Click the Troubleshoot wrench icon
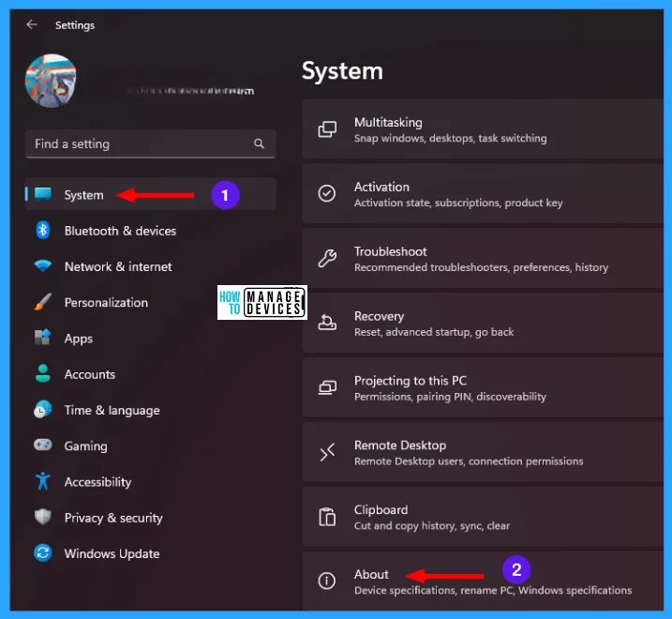Image resolution: width=672 pixels, height=619 pixels. point(327,258)
